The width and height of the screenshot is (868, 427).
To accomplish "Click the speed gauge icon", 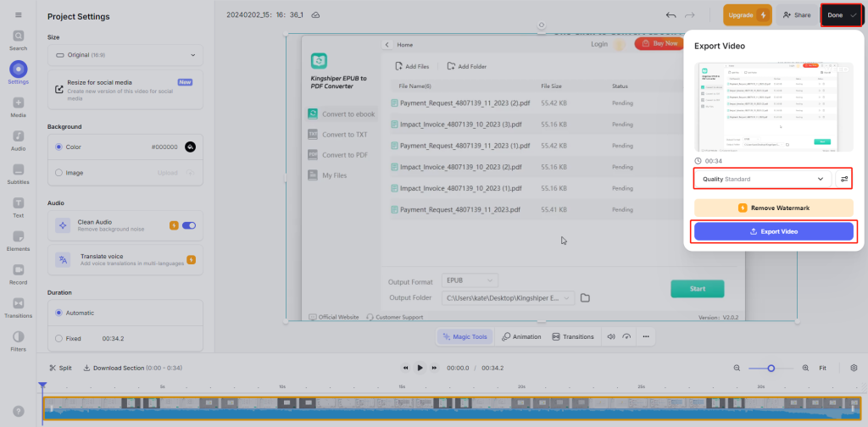I will 626,336.
